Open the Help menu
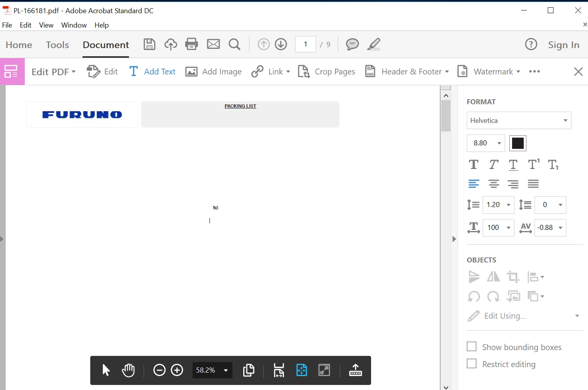Image resolution: width=588 pixels, height=390 pixels. click(101, 25)
